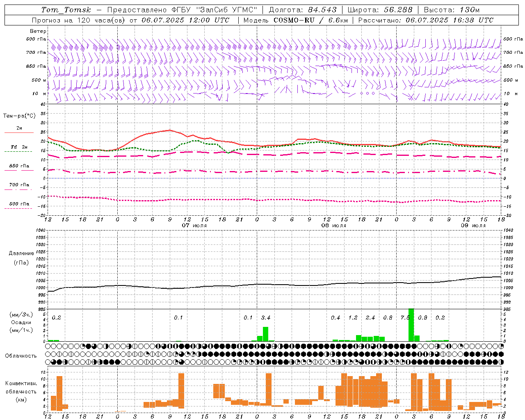The width and height of the screenshot is (525, 420).
Task: Click the "Давление" pressure panel label
Action: (x=21, y=253)
